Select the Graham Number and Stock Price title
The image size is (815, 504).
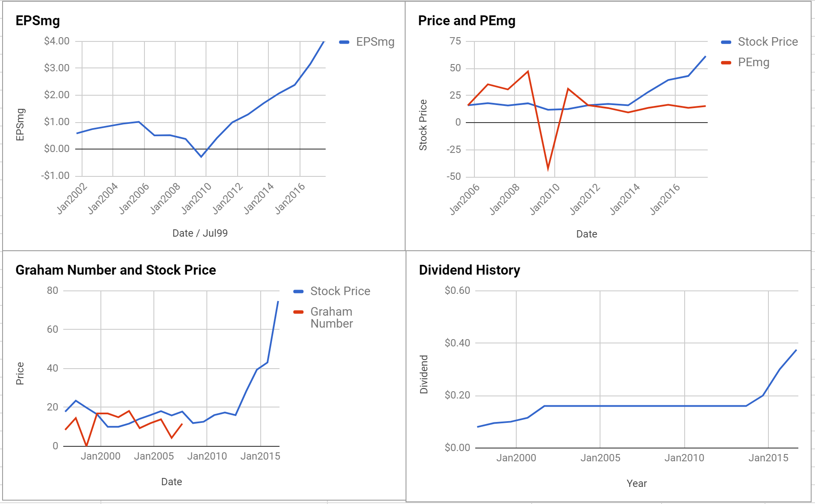click(x=116, y=270)
